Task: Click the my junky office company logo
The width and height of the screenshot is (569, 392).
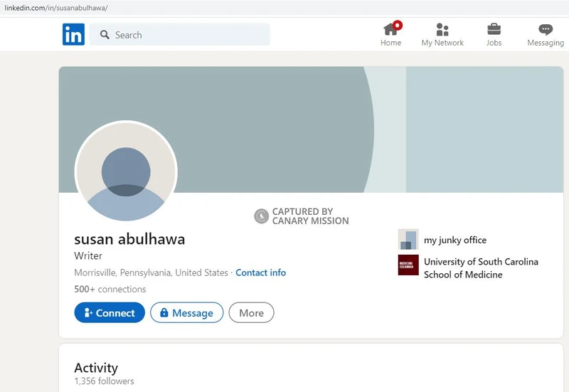Action: pyautogui.click(x=408, y=239)
